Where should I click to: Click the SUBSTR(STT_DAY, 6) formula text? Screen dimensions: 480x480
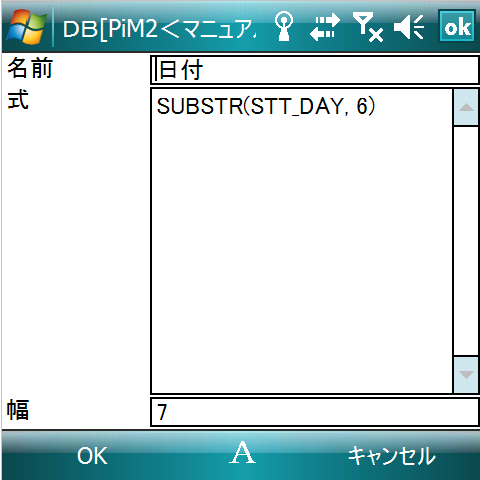click(x=266, y=107)
